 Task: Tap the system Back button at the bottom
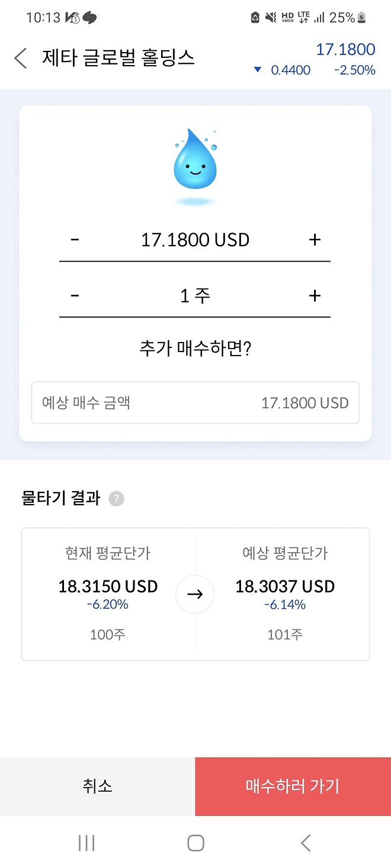(305, 843)
